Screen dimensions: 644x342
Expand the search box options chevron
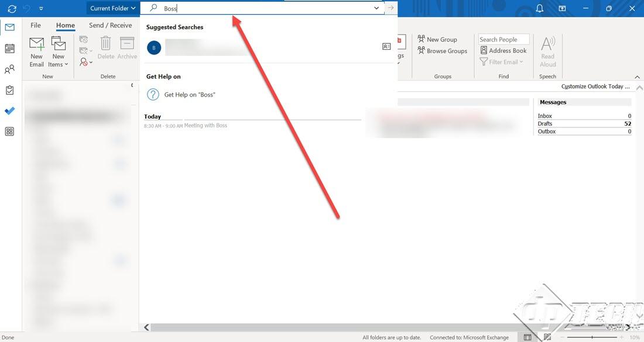376,8
